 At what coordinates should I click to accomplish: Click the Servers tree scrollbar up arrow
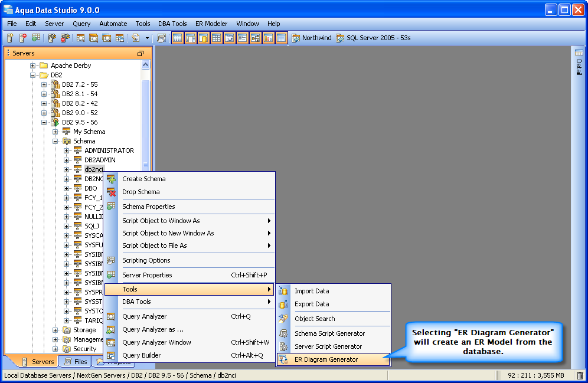tap(145, 65)
